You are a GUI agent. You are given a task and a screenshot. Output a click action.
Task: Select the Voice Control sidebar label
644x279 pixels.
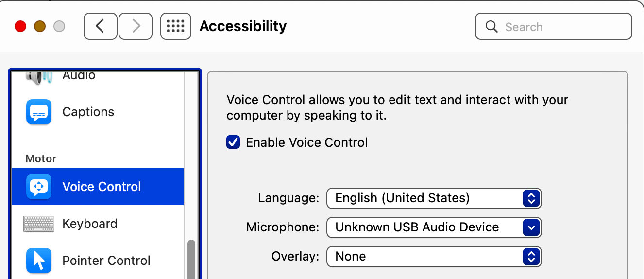click(102, 187)
